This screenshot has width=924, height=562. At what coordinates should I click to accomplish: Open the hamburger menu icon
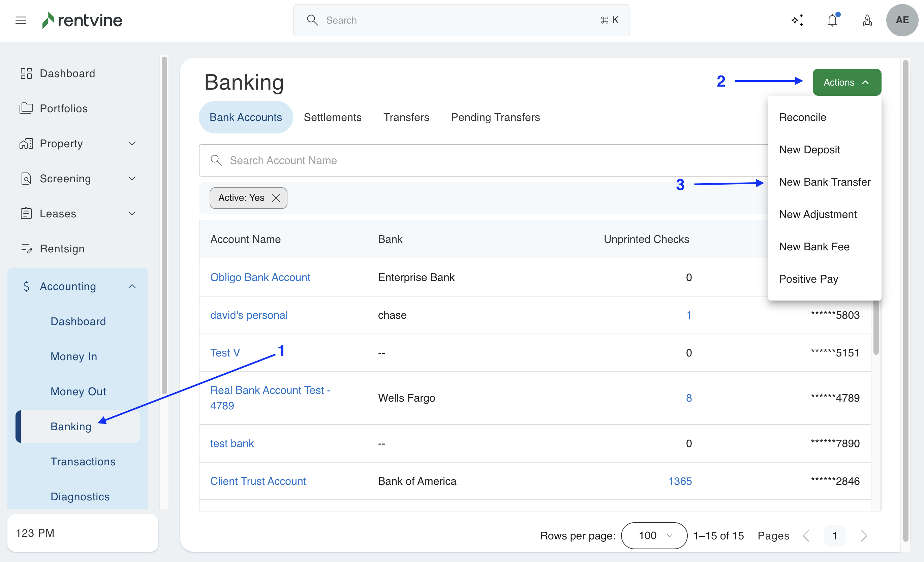tap(21, 20)
